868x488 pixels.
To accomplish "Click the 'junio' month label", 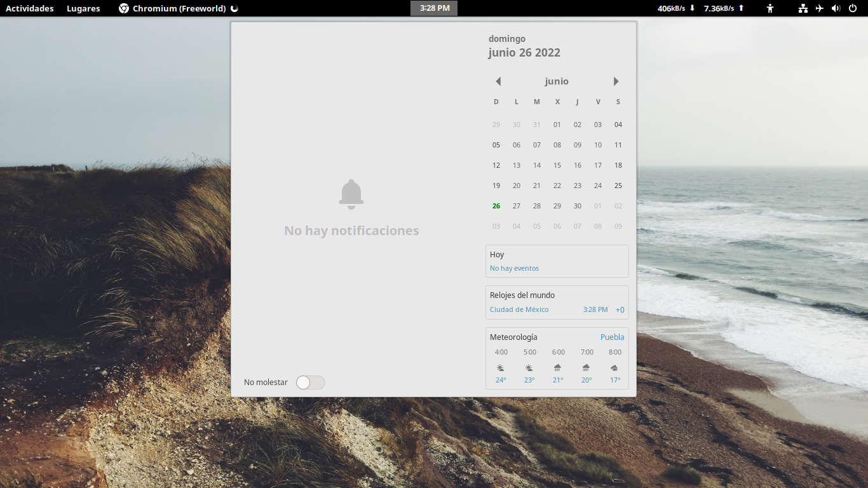I will (x=557, y=81).
